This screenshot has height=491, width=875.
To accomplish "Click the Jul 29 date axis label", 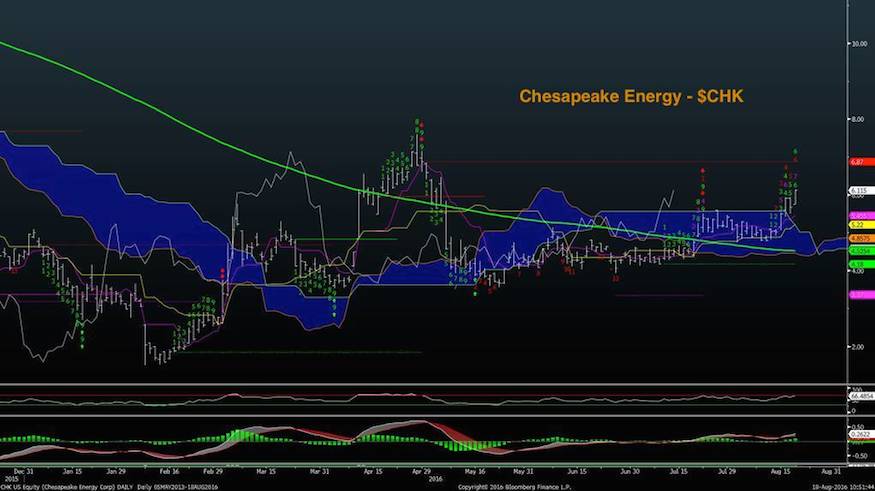I will pyautogui.click(x=727, y=471).
